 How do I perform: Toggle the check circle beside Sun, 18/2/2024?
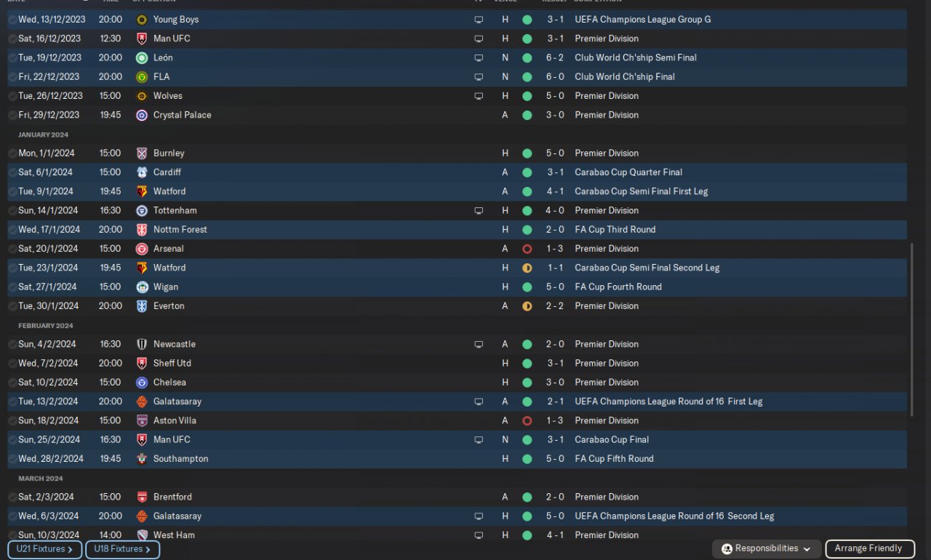pyautogui.click(x=12, y=420)
